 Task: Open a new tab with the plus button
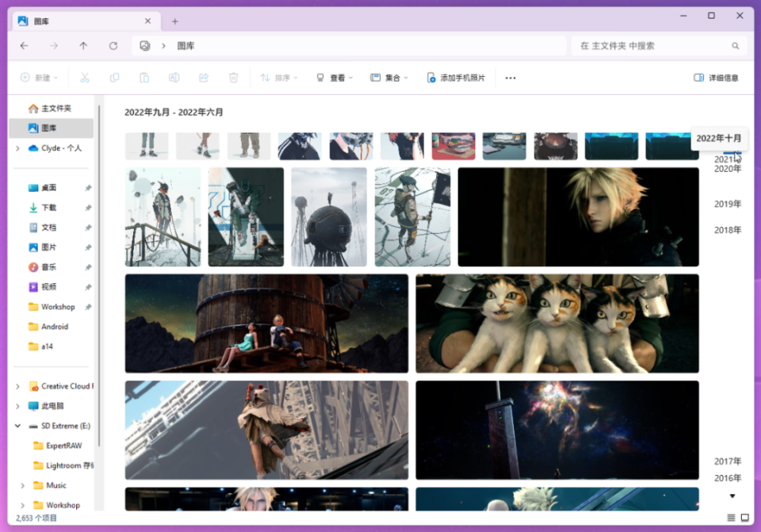point(173,21)
